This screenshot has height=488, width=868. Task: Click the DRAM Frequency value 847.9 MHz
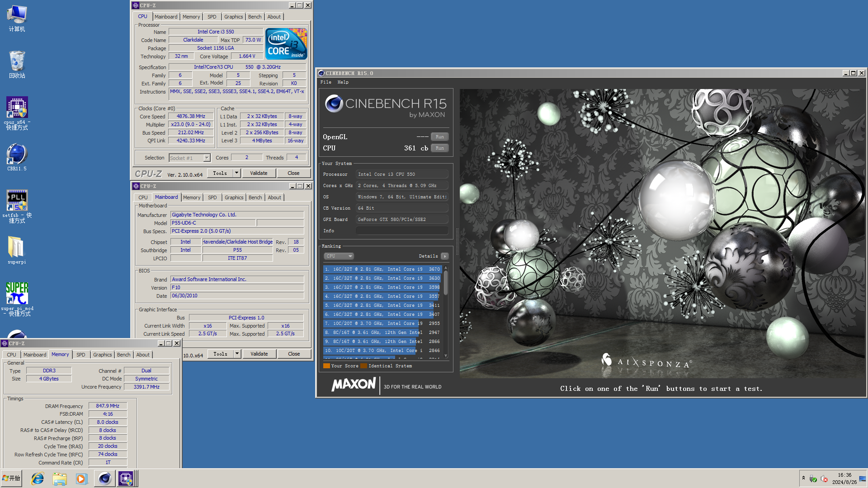[x=108, y=406]
